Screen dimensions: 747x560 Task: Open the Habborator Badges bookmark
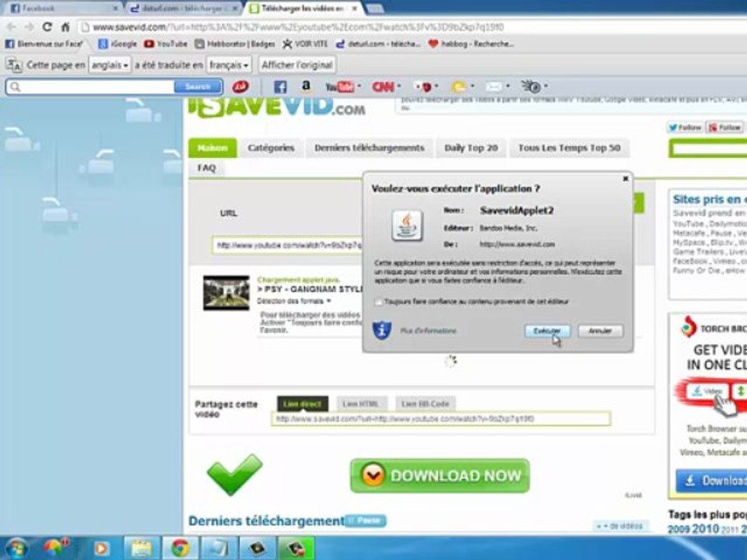[235, 44]
